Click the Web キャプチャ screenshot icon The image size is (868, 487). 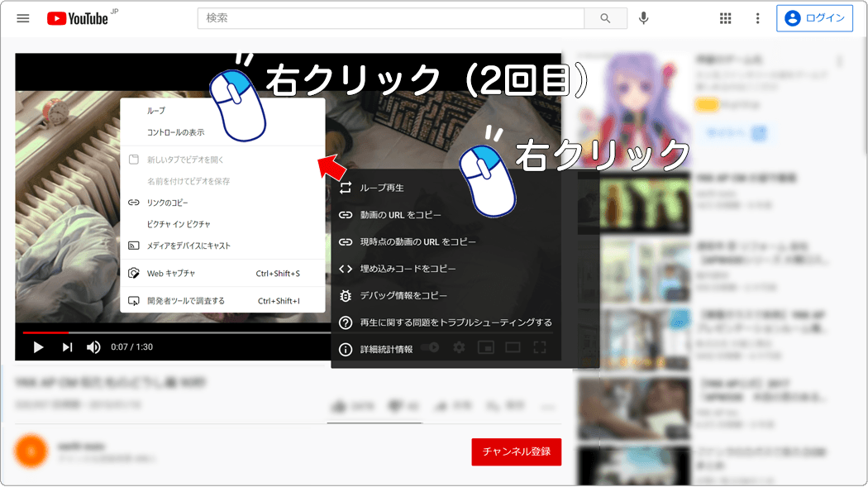pos(133,274)
